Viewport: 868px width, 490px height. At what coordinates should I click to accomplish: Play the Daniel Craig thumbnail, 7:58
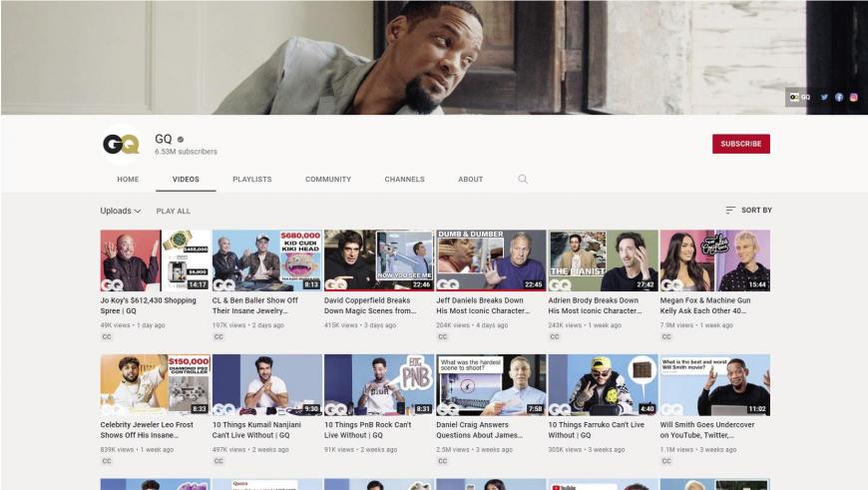[x=491, y=385]
